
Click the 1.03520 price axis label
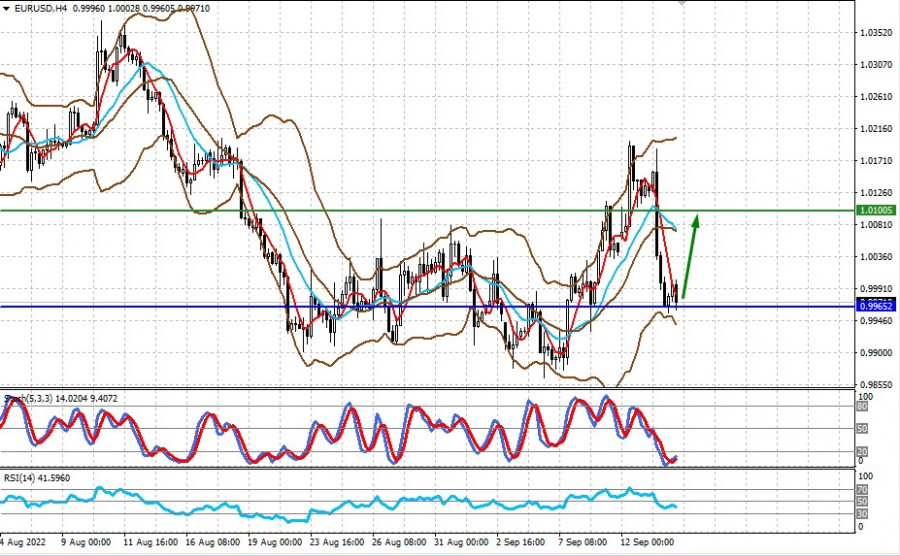(x=876, y=33)
